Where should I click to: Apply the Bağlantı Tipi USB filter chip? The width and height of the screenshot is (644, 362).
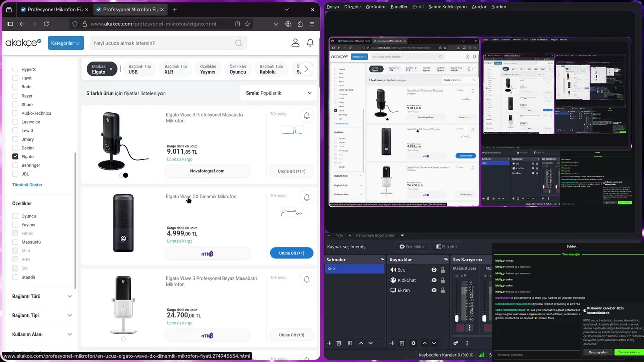[x=139, y=69]
